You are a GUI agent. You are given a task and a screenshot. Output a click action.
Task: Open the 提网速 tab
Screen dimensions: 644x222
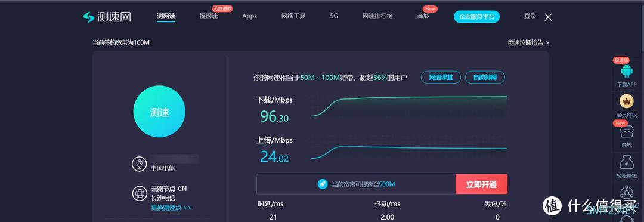[209, 17]
